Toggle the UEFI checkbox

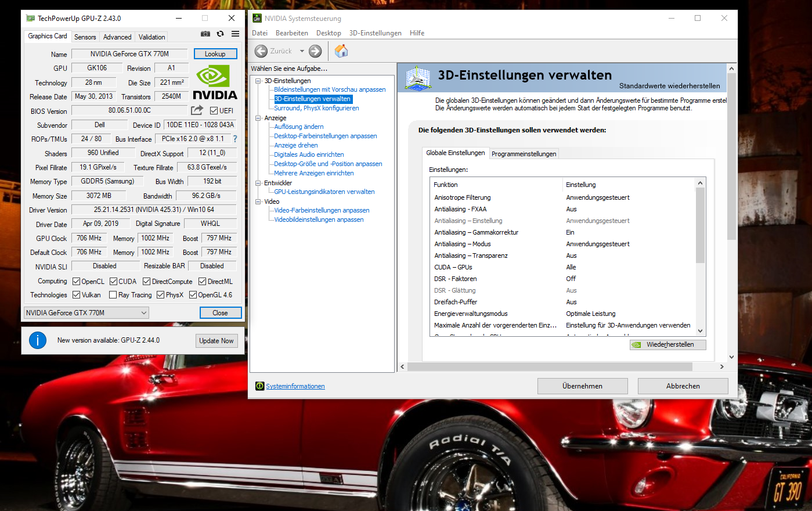click(x=214, y=111)
